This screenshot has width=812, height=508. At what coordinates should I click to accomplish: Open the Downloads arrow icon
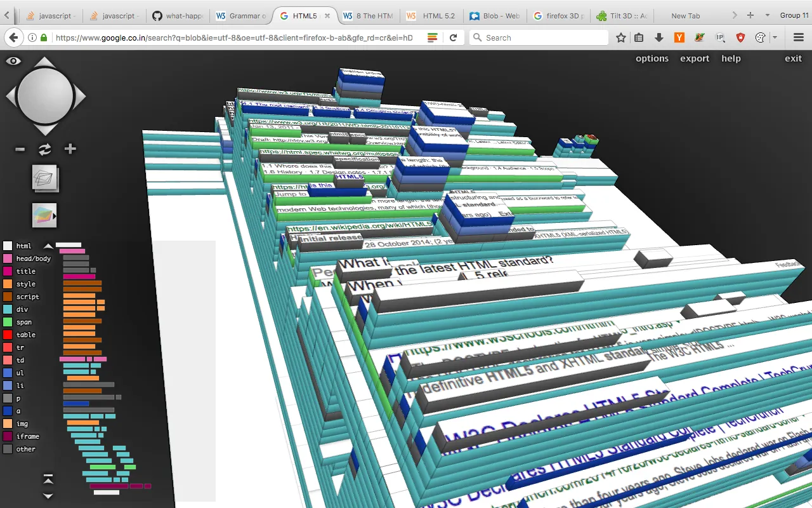click(659, 38)
